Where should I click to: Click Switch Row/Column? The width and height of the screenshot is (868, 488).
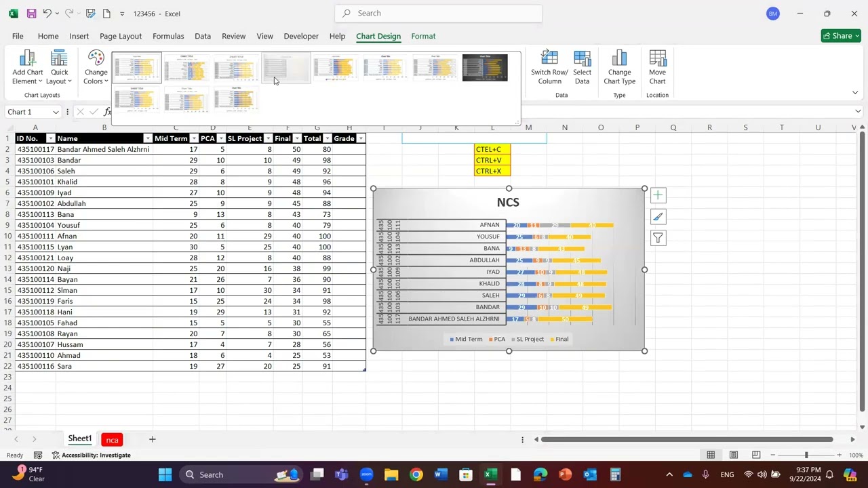[549, 68]
